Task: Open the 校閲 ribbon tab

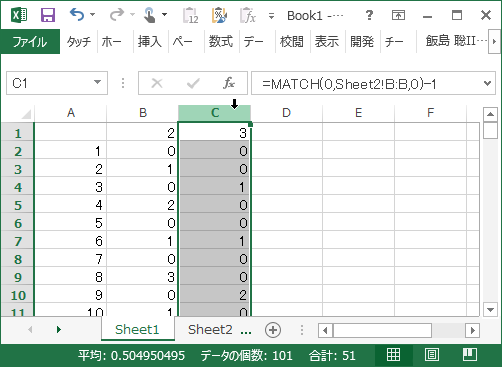Action: pos(292,42)
